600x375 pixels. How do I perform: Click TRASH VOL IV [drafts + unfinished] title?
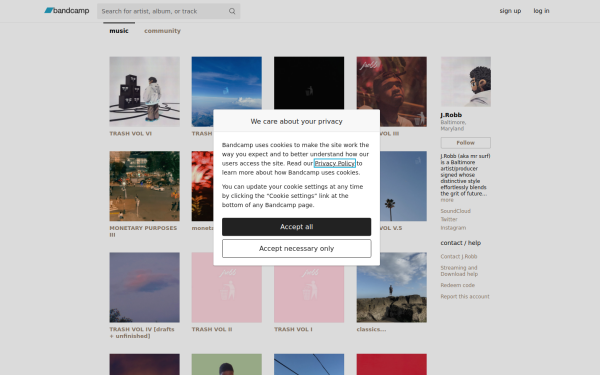click(x=142, y=333)
